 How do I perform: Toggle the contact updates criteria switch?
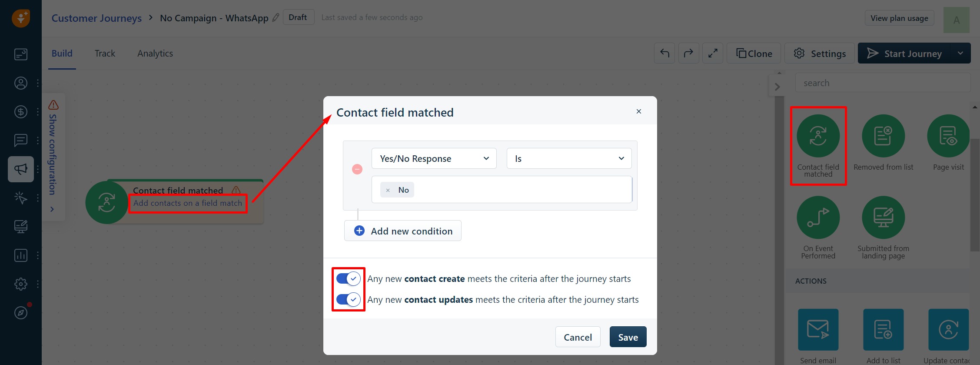349,299
